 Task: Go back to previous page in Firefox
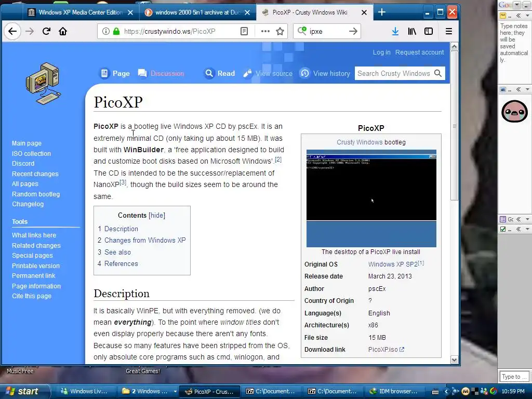click(12, 31)
